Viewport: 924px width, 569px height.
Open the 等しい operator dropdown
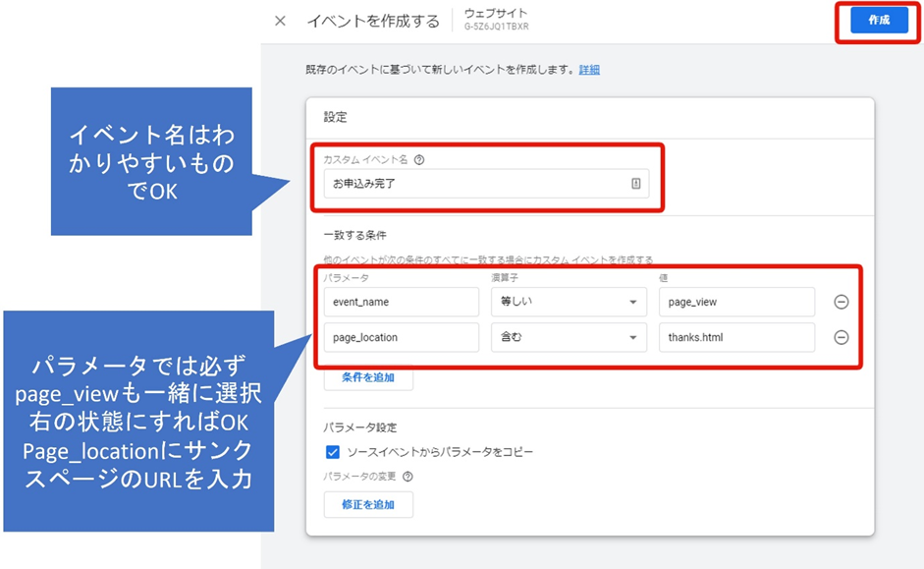[x=569, y=302]
